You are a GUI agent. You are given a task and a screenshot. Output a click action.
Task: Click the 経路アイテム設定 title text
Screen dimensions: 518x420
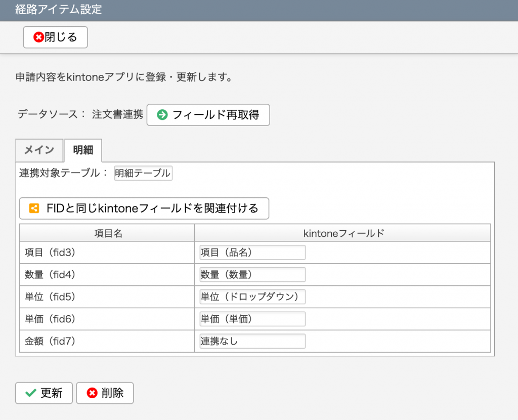pos(59,9)
